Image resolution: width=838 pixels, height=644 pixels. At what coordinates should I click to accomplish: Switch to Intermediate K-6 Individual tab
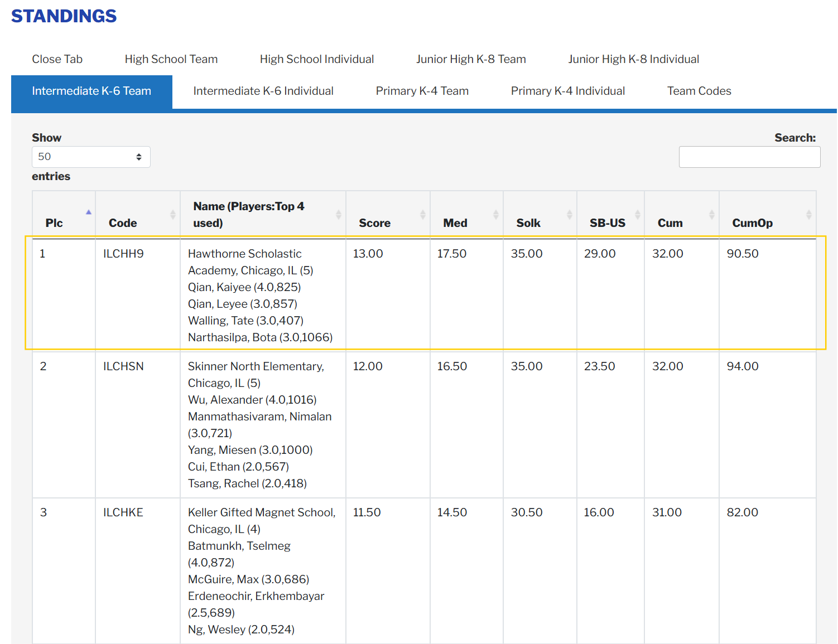263,91
